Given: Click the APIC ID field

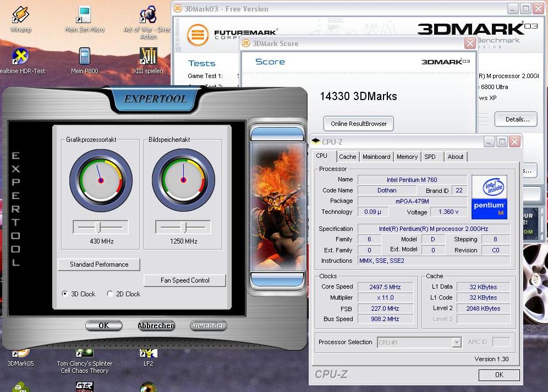Looking at the screenshot, I should click(x=501, y=342).
